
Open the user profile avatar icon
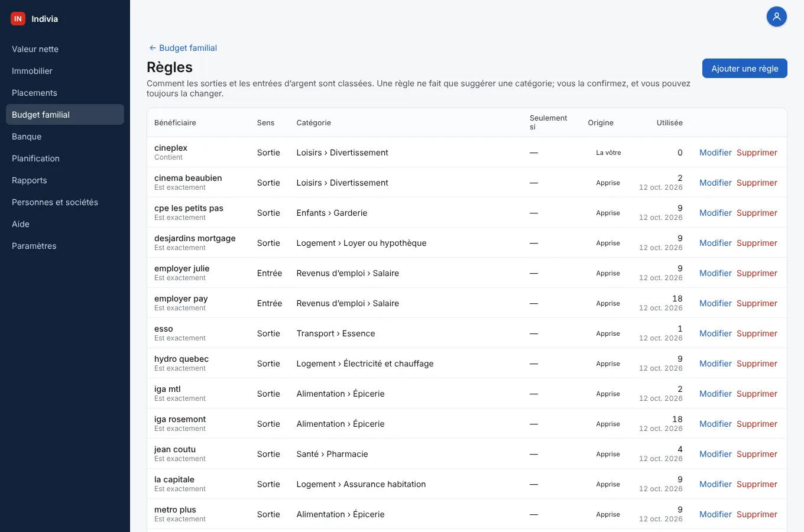tap(776, 17)
